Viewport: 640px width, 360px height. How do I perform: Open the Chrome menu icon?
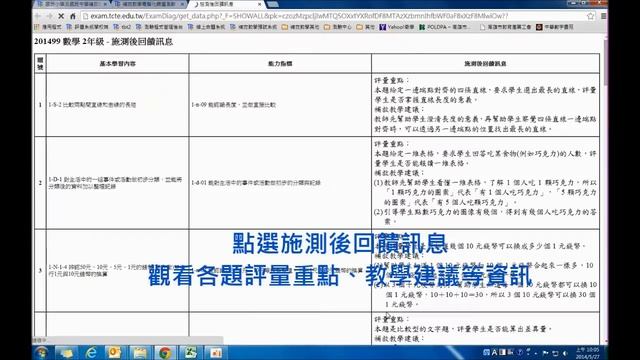(x=603, y=16)
